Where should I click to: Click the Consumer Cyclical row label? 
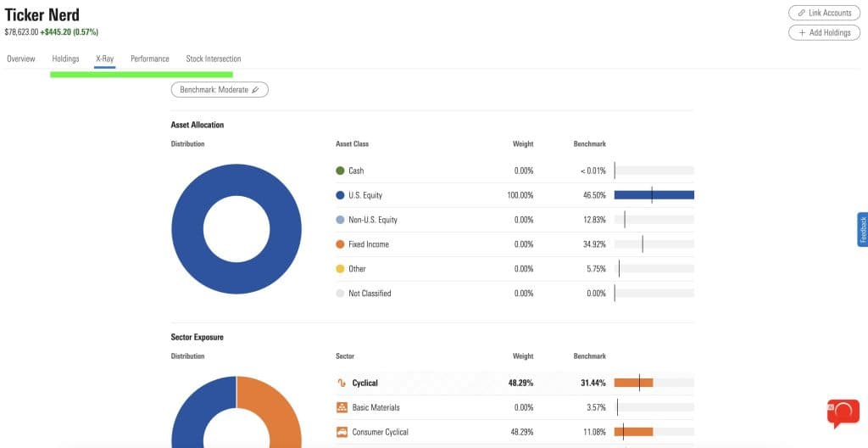[381, 432]
